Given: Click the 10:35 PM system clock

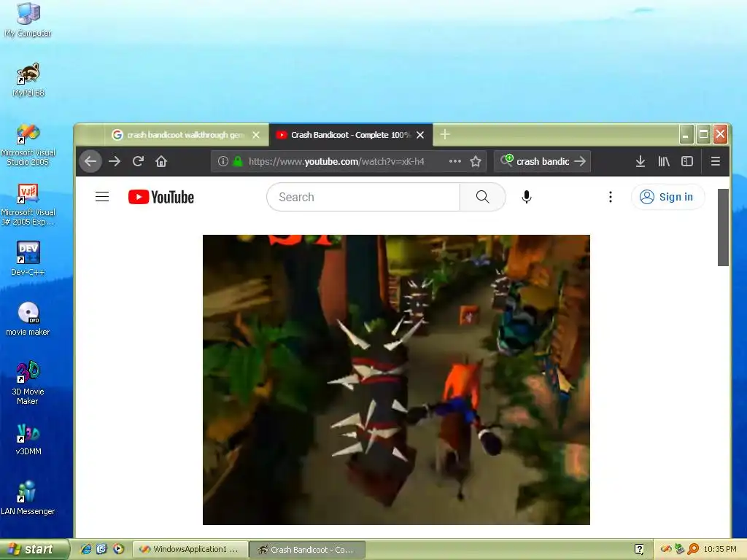Looking at the screenshot, I should [720, 550].
